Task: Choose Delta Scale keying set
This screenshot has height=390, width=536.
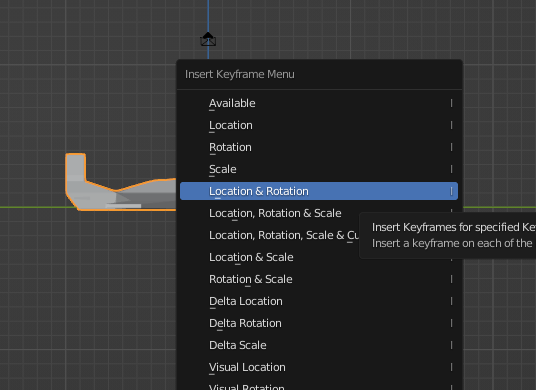Action: tap(319, 345)
